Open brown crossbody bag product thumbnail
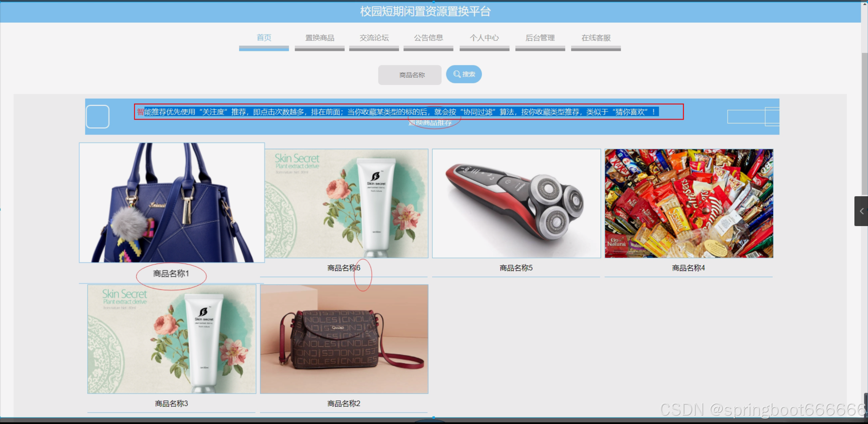This screenshot has height=424, width=868. click(x=344, y=339)
